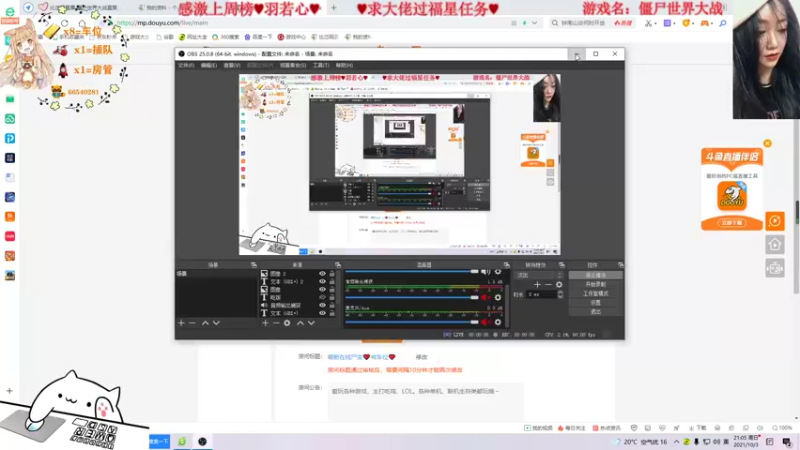Open OBS 查看(V) menu
800x450 pixels.
(232, 65)
